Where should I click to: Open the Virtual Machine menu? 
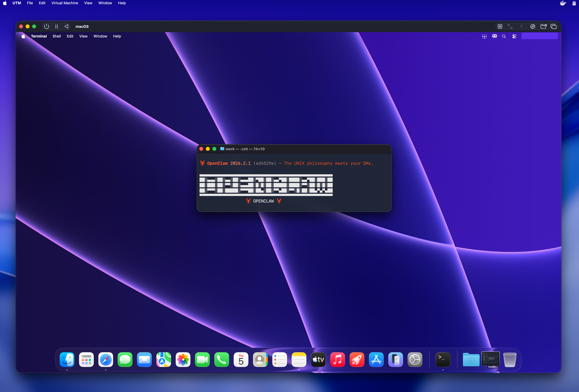(65, 3)
